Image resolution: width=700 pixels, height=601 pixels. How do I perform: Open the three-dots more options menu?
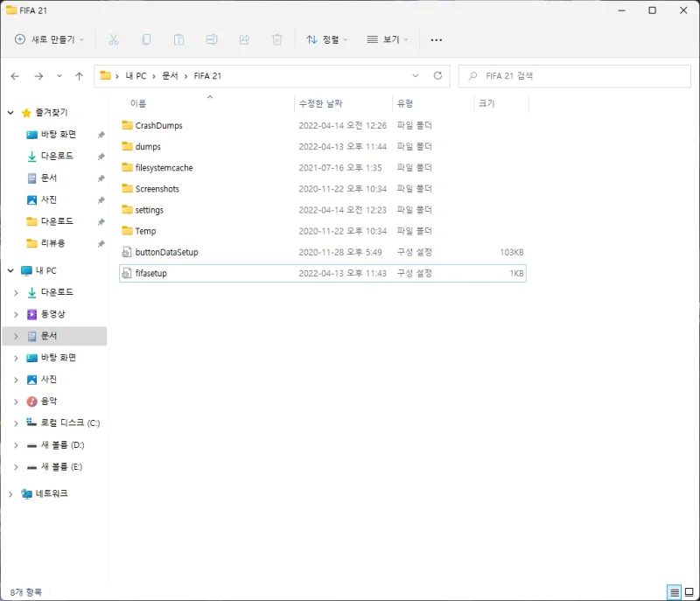coord(436,40)
